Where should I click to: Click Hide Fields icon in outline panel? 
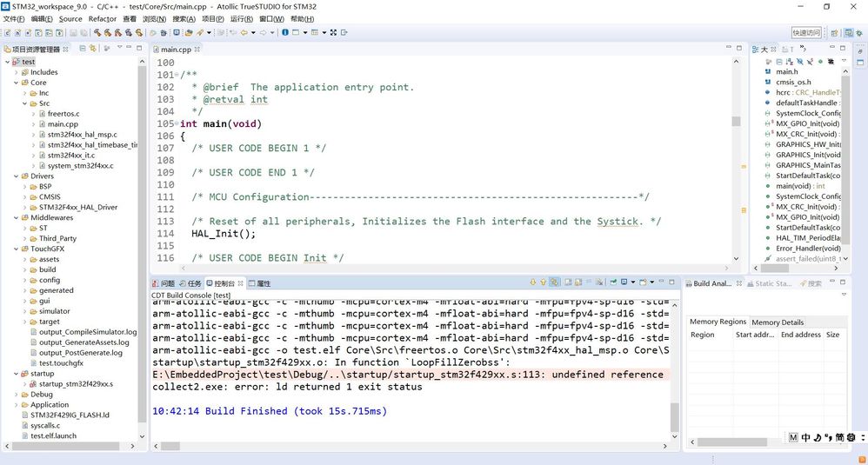coord(800,62)
